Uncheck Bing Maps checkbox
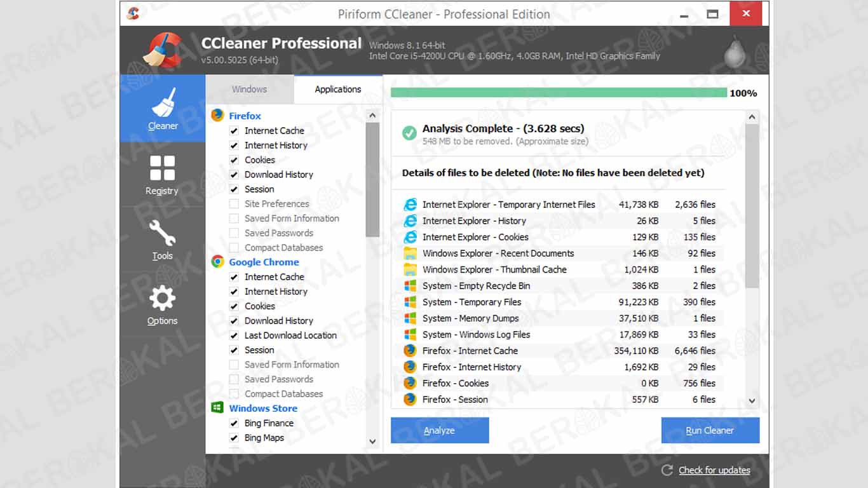Image resolution: width=868 pixels, height=488 pixels. (x=234, y=438)
